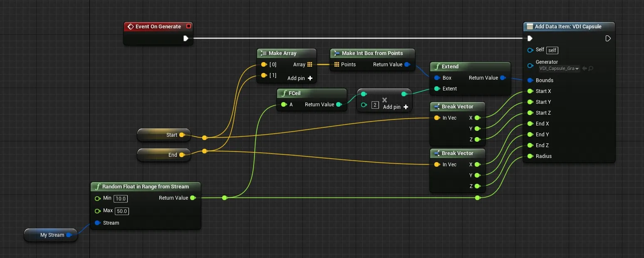Click the use-selected-asset arrow beside Generator
The height and width of the screenshot is (258, 644).
(x=585, y=68)
